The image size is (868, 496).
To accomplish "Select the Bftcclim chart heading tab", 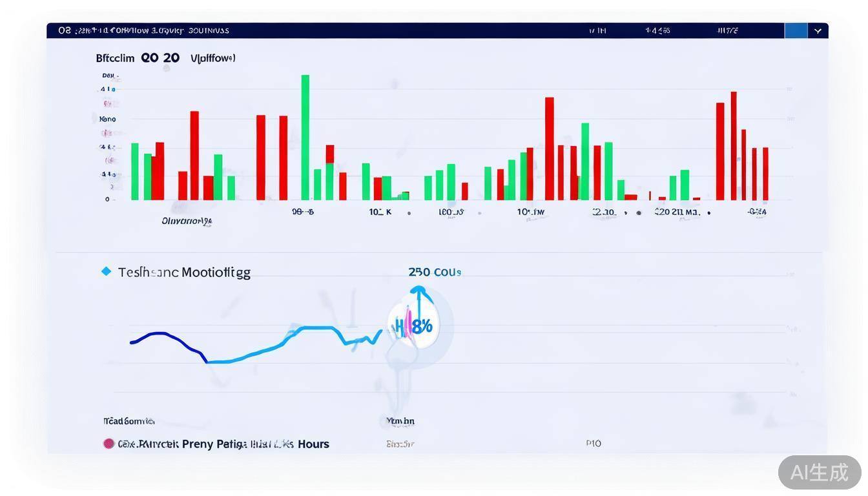I will [x=115, y=57].
